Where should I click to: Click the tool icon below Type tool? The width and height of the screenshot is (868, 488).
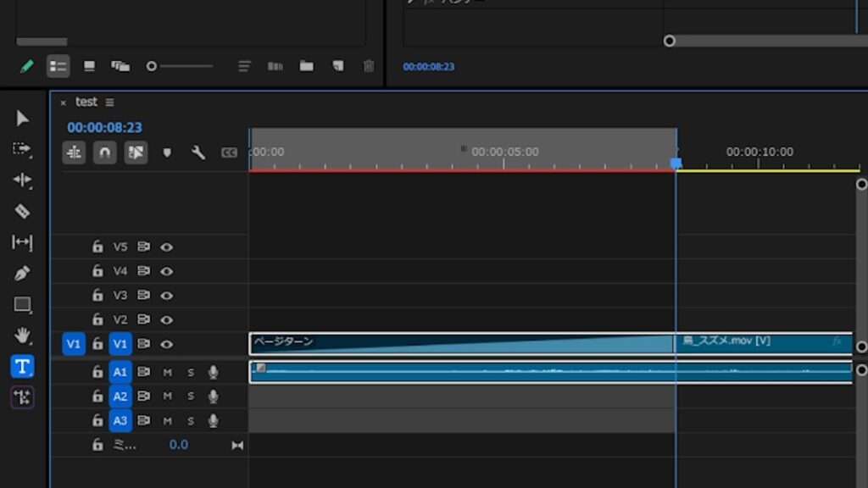[22, 397]
